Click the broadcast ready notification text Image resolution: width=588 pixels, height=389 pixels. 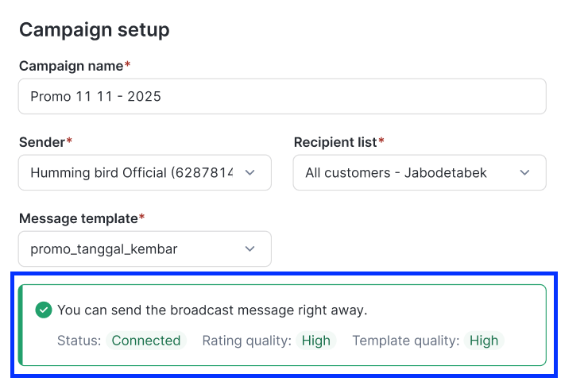click(212, 310)
